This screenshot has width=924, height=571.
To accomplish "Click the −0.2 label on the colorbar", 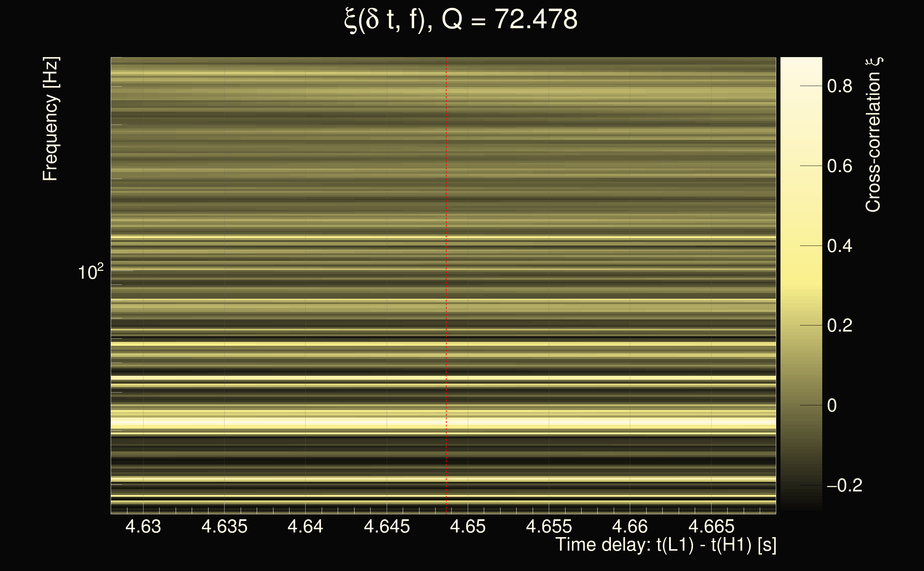I will coord(844,485).
